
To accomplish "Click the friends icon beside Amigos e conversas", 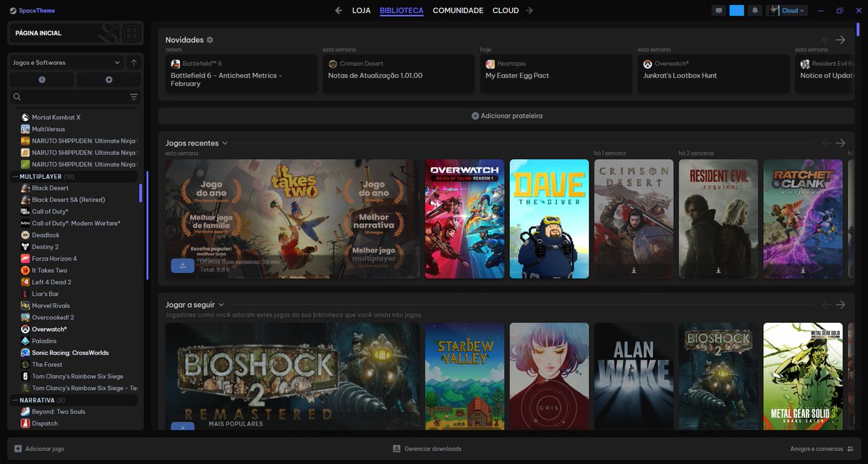I will (x=850, y=449).
